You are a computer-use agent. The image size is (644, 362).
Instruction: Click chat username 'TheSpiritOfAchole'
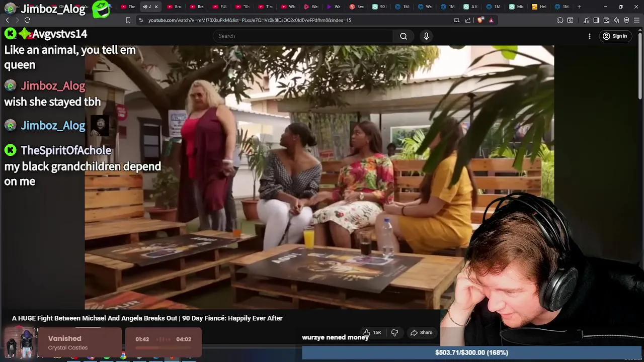pos(66,150)
